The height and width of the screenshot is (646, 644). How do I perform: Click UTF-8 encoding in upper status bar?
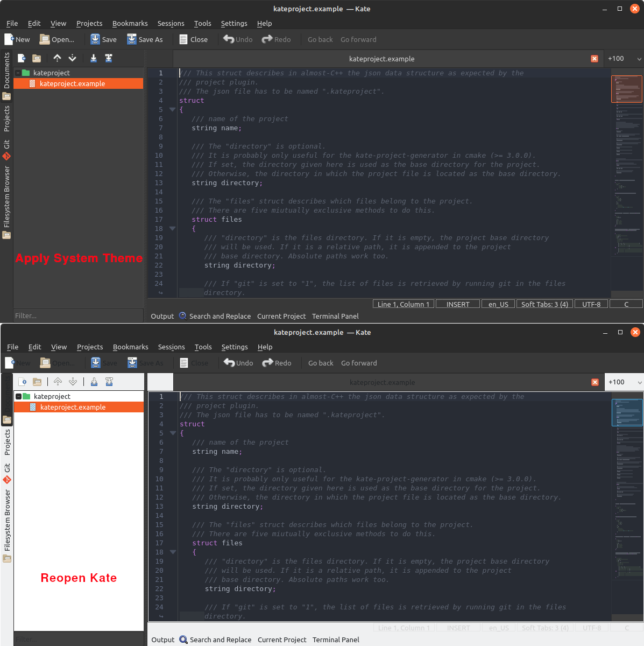591,304
